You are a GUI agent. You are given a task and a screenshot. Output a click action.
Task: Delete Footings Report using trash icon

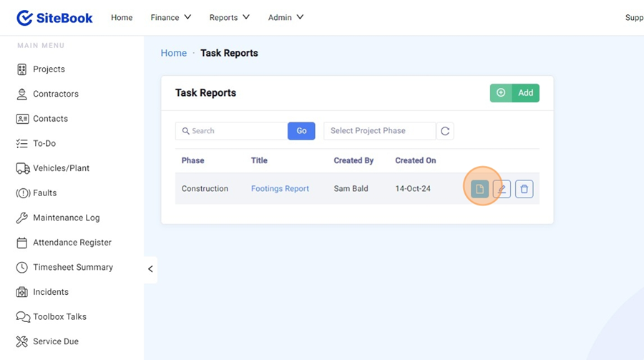(x=524, y=189)
